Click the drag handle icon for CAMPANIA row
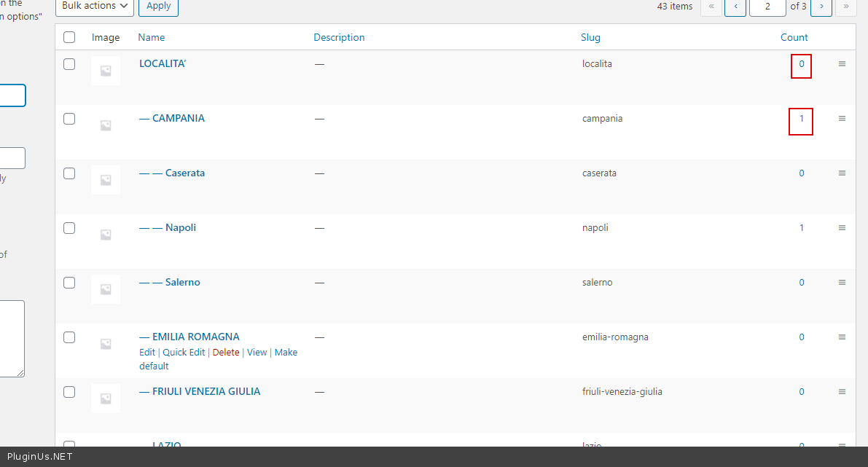Viewport: 868px width, 467px height. [x=842, y=119]
